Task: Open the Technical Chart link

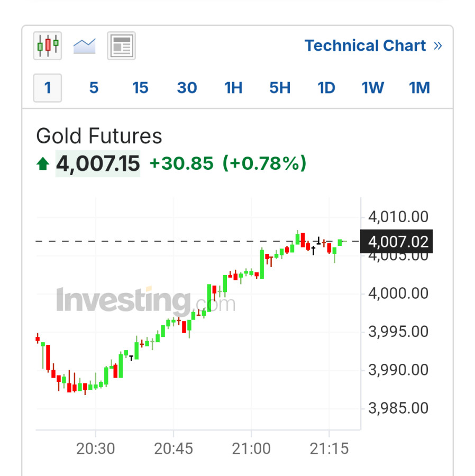Action: 365,46
